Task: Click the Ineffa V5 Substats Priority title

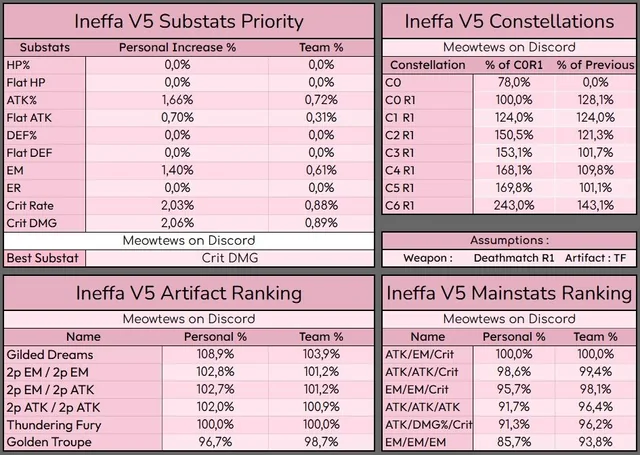Action: pyautogui.click(x=189, y=21)
